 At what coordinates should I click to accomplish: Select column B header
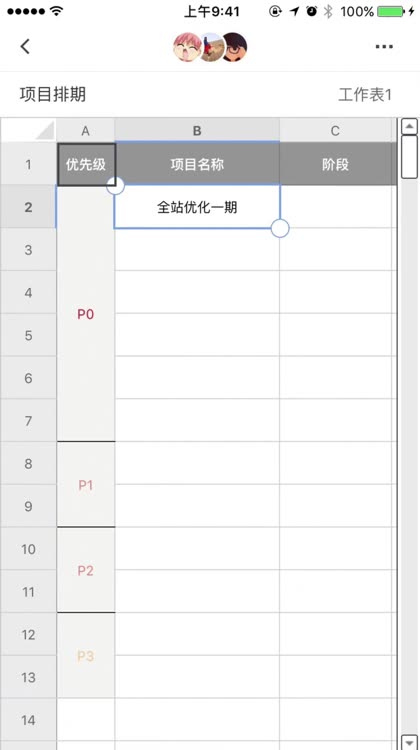pos(197,131)
